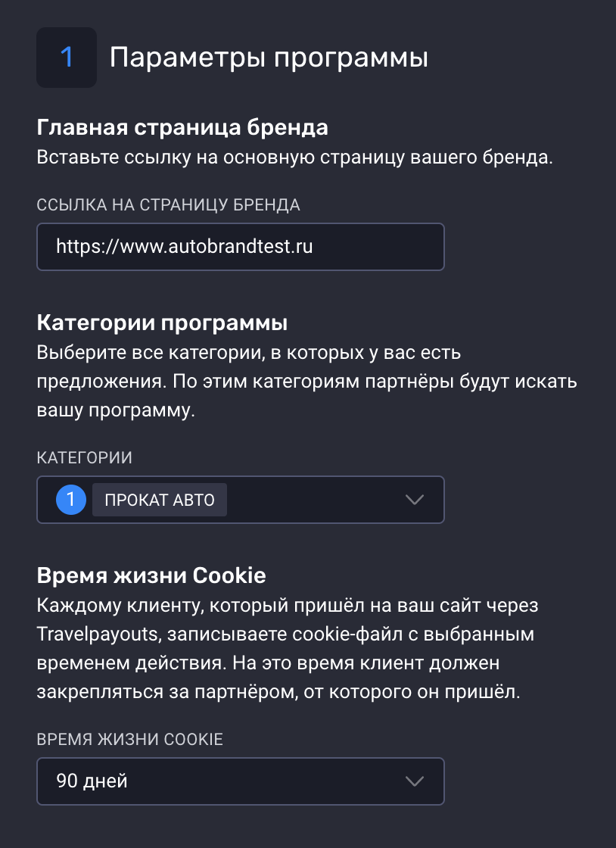This screenshot has height=848, width=616.
Task: Click the КАТЕГОРИИ field label
Action: [x=85, y=457]
